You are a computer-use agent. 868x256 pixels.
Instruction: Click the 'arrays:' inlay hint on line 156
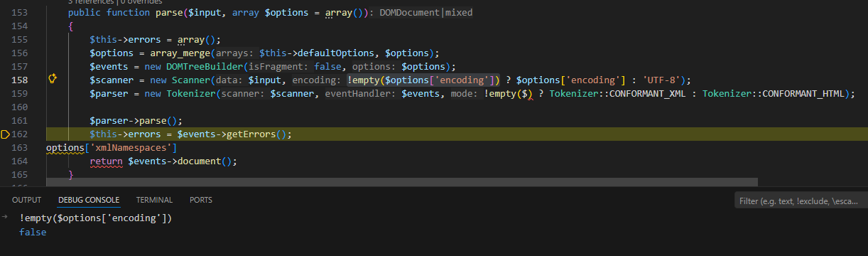[x=235, y=53]
